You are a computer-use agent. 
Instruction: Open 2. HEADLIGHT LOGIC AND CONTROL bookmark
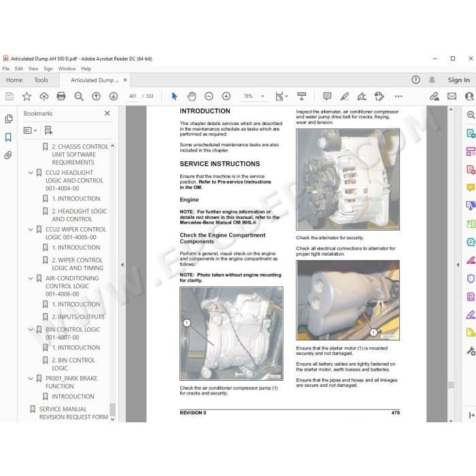[79, 215]
